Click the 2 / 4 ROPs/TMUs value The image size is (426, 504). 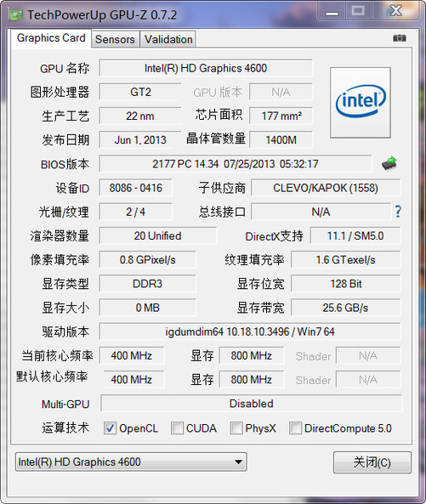pos(135,212)
